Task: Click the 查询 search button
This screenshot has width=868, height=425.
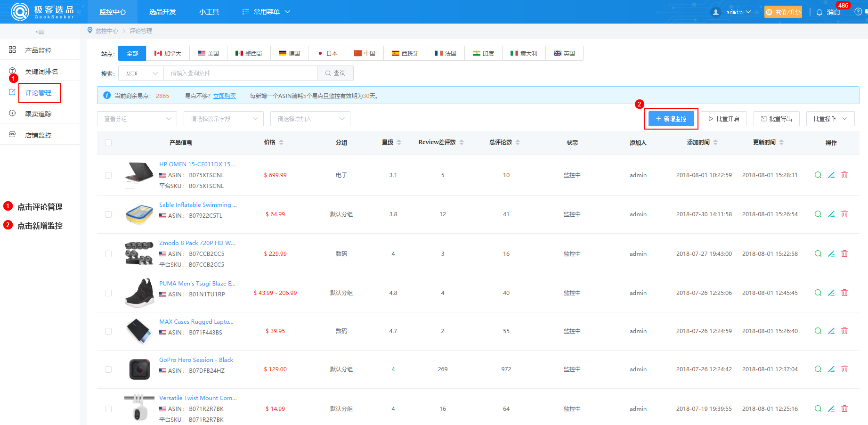Action: [x=335, y=74]
